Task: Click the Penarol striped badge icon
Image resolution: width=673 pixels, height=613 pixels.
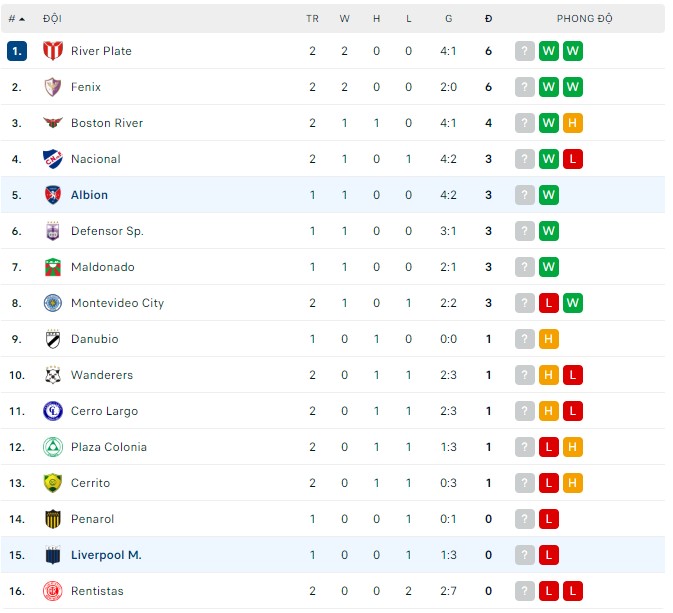Action: point(53,519)
